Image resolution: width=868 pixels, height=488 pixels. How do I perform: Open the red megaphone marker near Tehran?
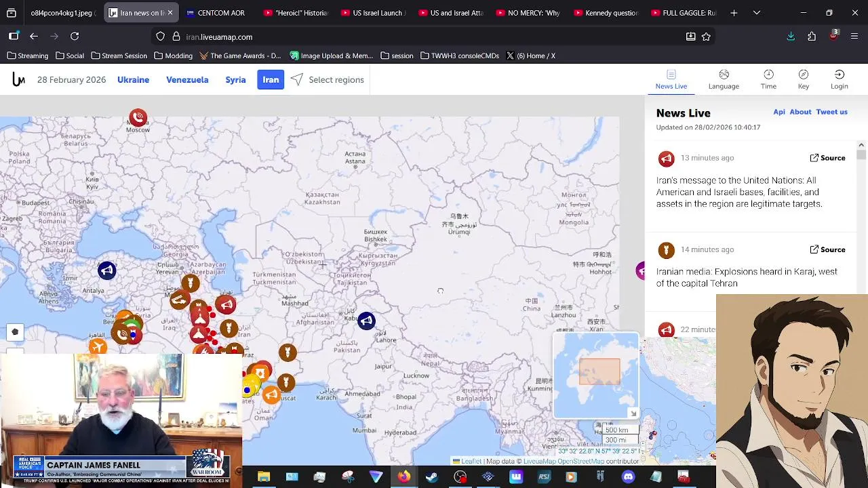(x=226, y=304)
